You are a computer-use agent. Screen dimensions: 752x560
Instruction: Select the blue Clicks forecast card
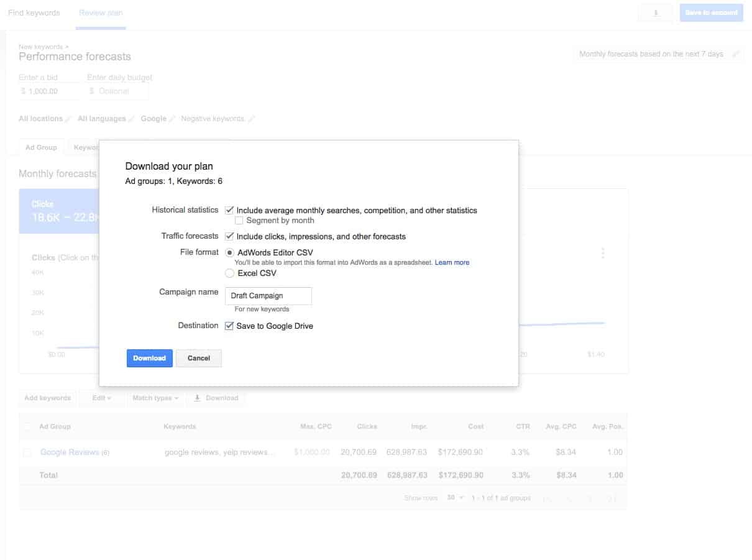[x=59, y=211]
